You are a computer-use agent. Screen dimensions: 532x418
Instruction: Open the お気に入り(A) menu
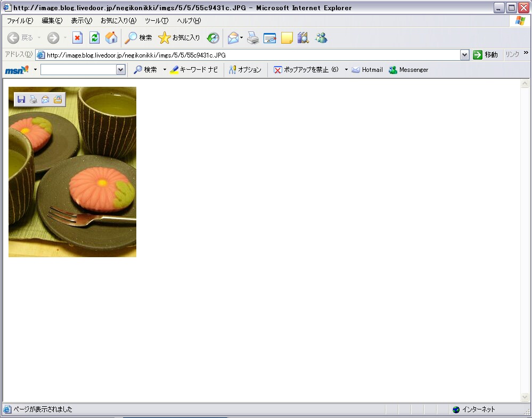coord(118,21)
